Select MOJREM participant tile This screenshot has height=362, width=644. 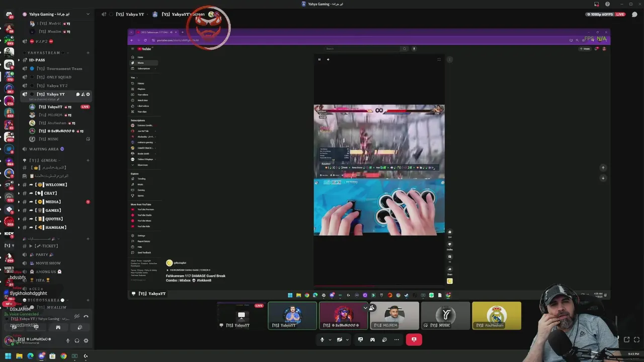click(394, 316)
